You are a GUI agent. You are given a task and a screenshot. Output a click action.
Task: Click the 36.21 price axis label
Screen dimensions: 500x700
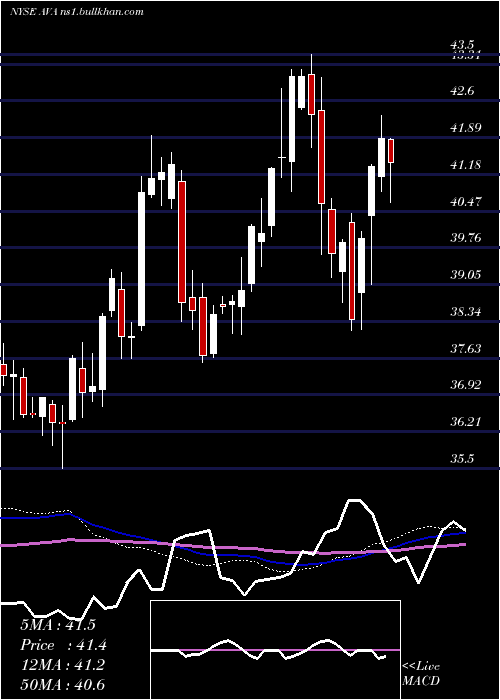coord(466,421)
